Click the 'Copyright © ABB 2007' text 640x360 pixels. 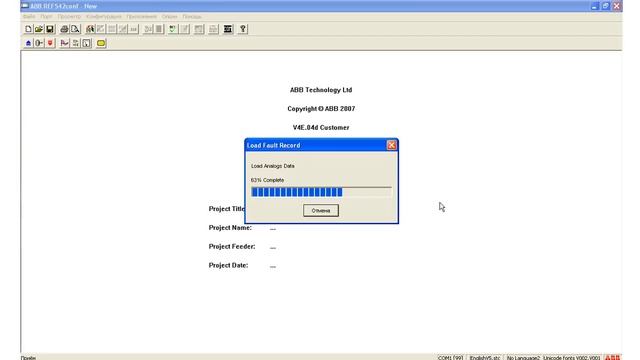click(x=321, y=109)
